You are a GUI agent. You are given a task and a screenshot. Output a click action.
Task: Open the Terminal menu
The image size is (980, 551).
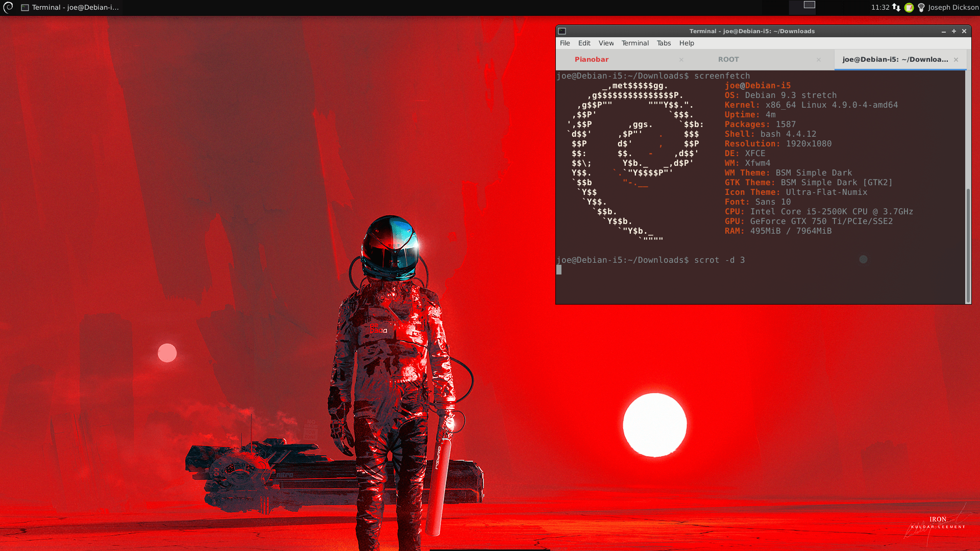pos(635,43)
